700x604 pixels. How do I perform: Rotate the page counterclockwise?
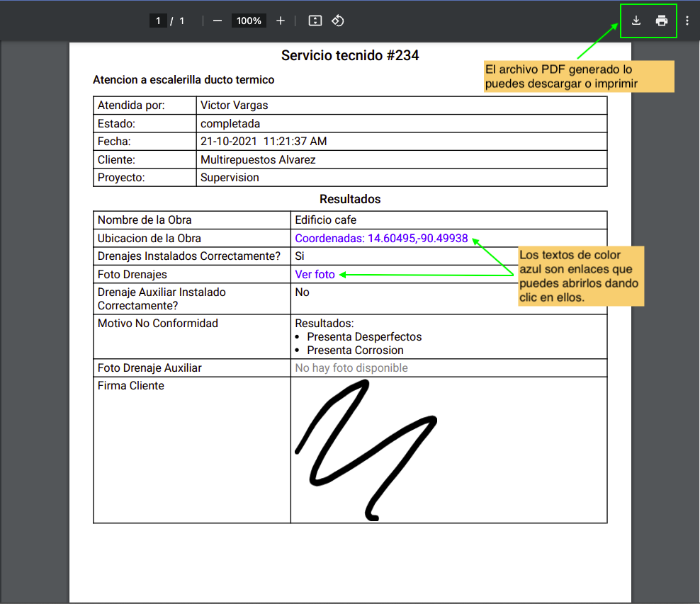337,21
